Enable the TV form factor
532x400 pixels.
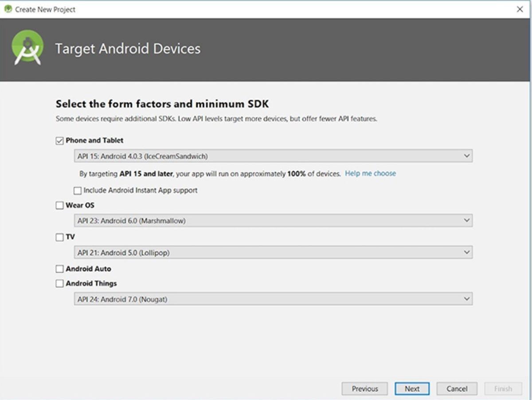click(x=59, y=237)
